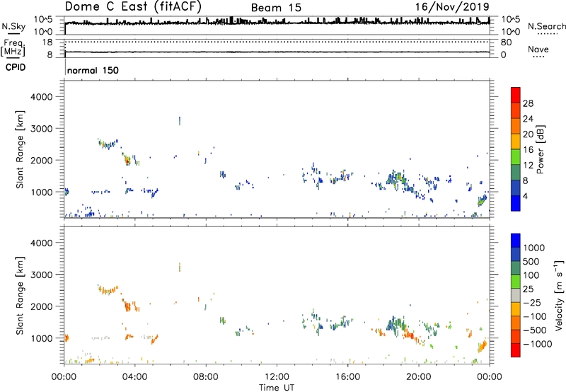Click the "24" tick on Power color bar
Viewport: 566px width, 392px height.
tap(528, 119)
